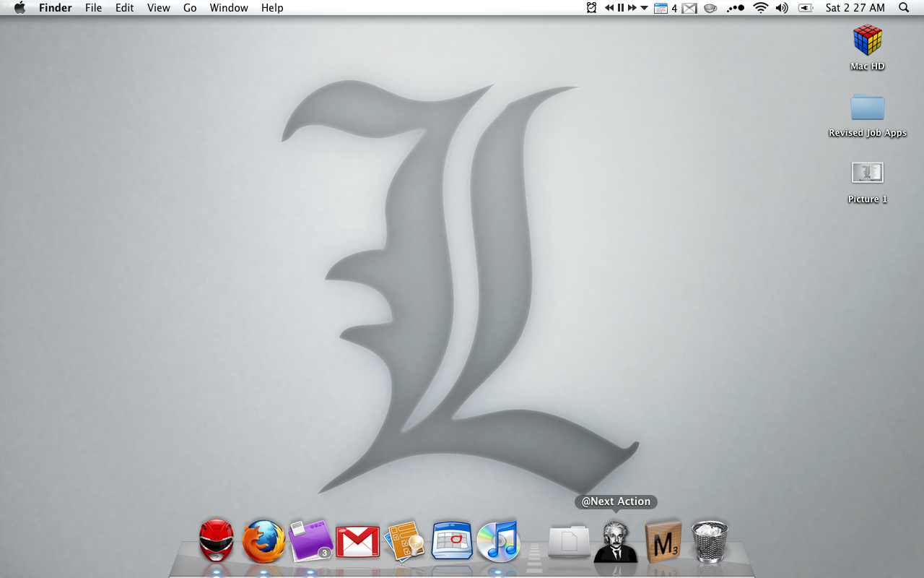Open the wooden M3 tile dock icon
This screenshot has height=578, width=924.
[x=663, y=541]
